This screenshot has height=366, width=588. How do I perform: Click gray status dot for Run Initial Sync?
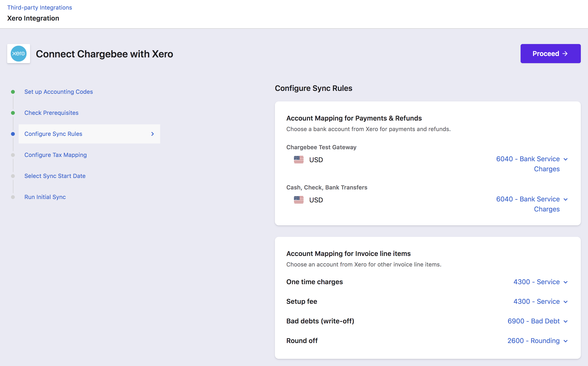click(x=13, y=197)
